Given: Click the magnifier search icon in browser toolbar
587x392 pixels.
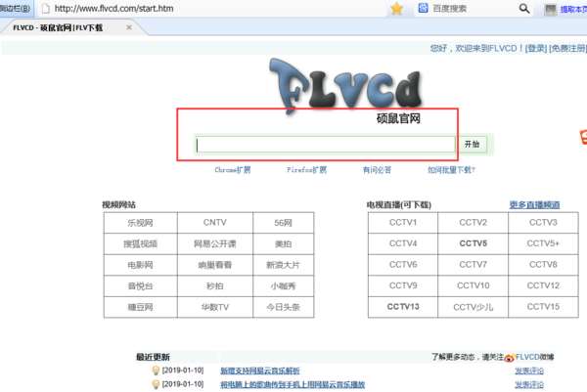Looking at the screenshot, I should coord(524,8).
